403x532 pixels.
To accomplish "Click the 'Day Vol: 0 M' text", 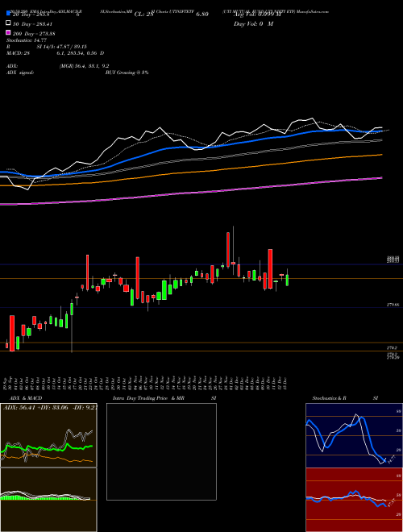I will coord(253,24).
